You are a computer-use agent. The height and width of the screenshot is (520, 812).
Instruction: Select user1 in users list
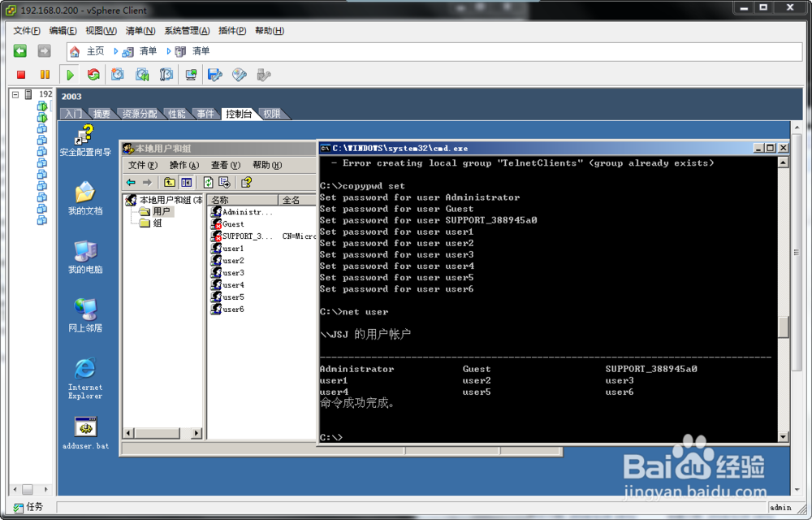point(228,249)
